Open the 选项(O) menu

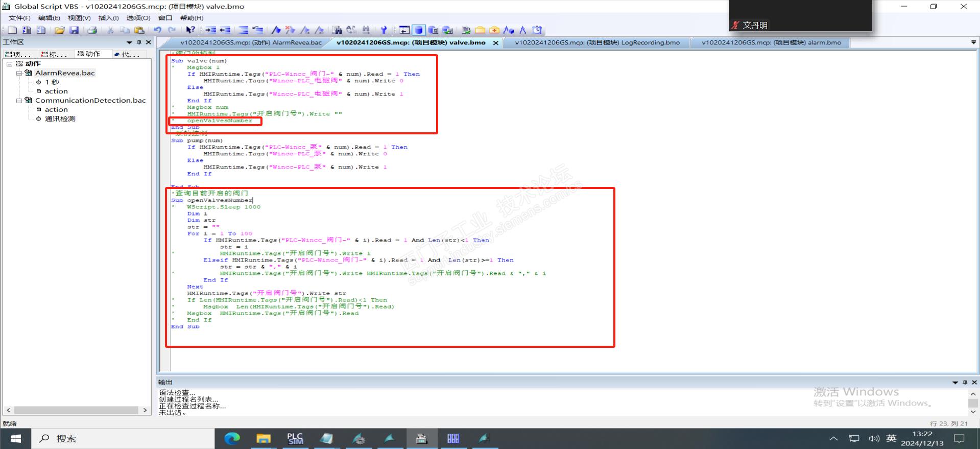pyautogui.click(x=138, y=18)
